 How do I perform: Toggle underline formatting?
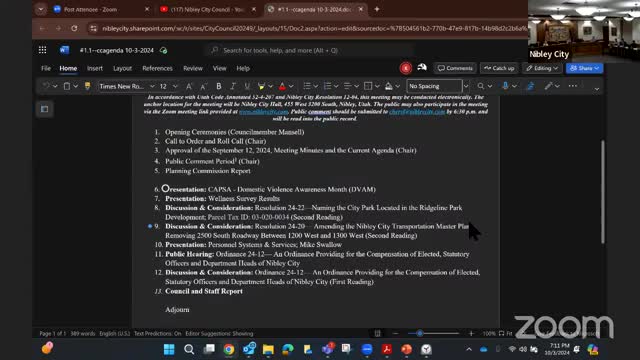[247, 86]
